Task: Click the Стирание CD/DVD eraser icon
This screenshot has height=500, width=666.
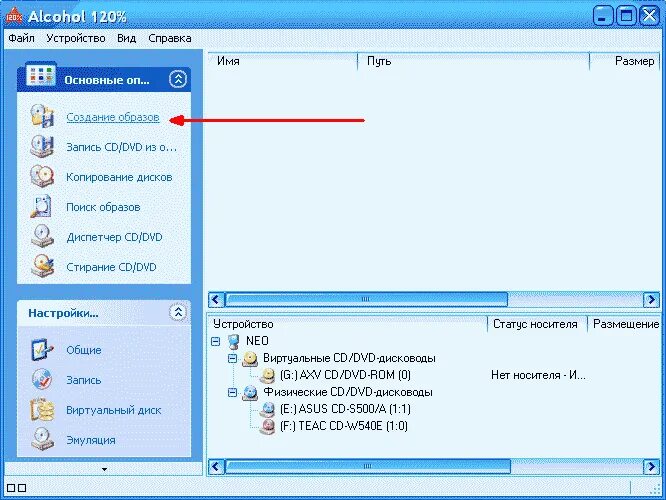Action: [x=42, y=266]
